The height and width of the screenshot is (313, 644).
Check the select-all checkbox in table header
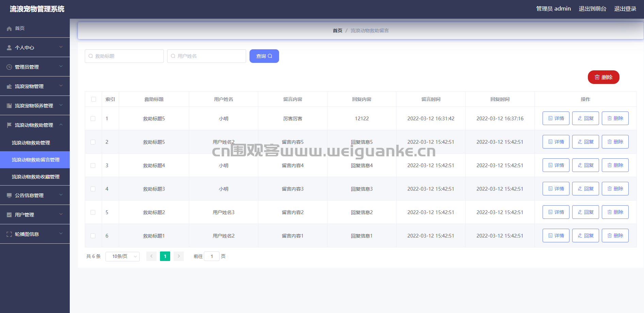[x=94, y=99]
